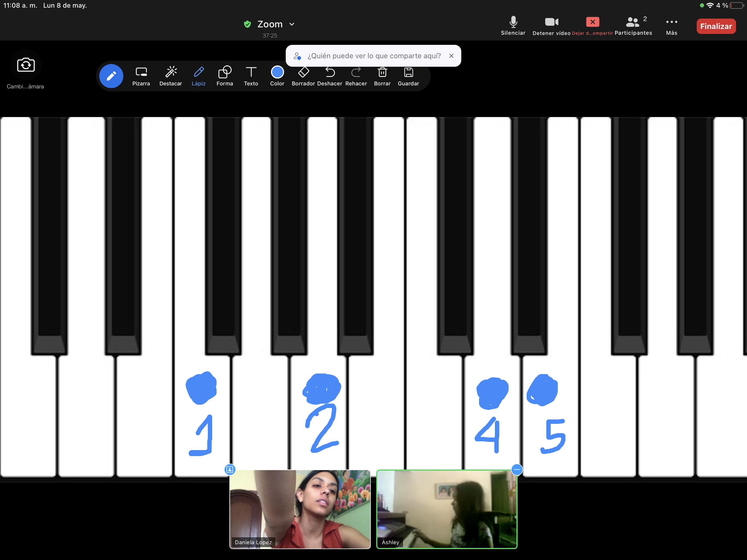Minimize the Ashley video thumbnail
This screenshot has height=560, width=747.
(x=517, y=469)
